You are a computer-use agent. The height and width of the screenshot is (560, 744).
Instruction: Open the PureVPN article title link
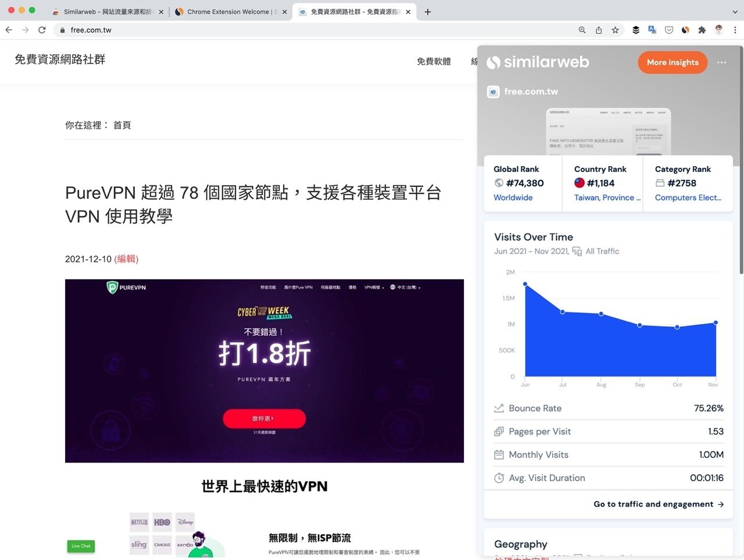253,204
